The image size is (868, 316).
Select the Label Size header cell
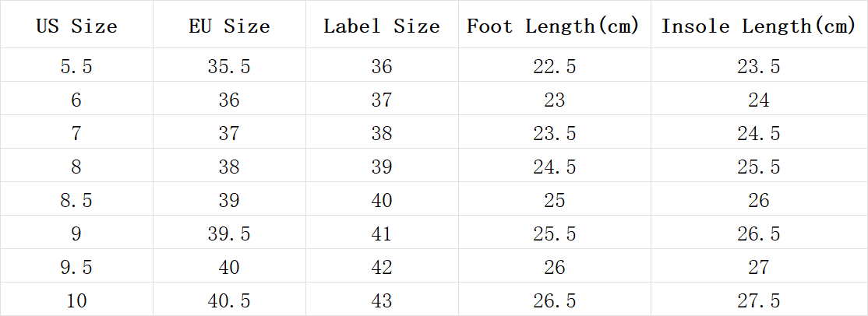tap(382, 24)
